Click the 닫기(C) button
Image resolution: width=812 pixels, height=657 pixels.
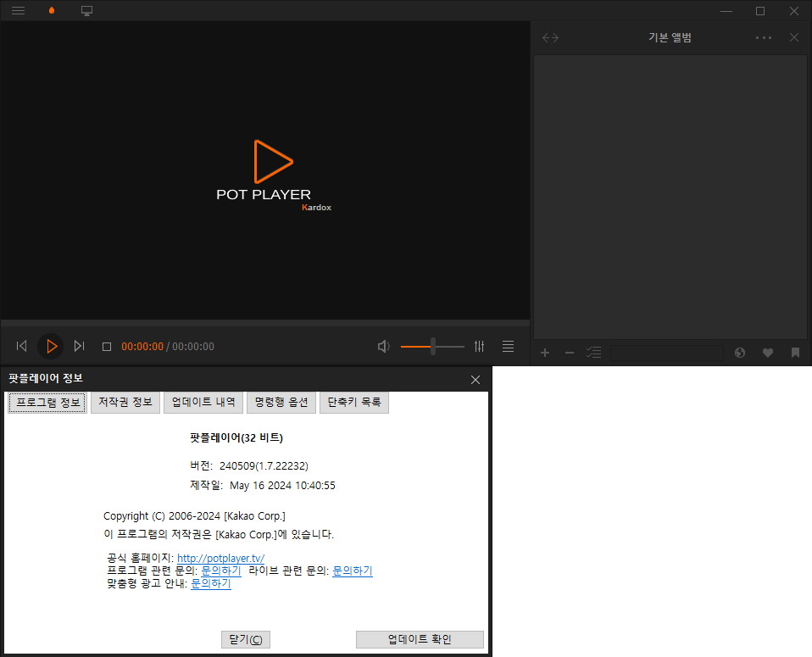tap(246, 639)
